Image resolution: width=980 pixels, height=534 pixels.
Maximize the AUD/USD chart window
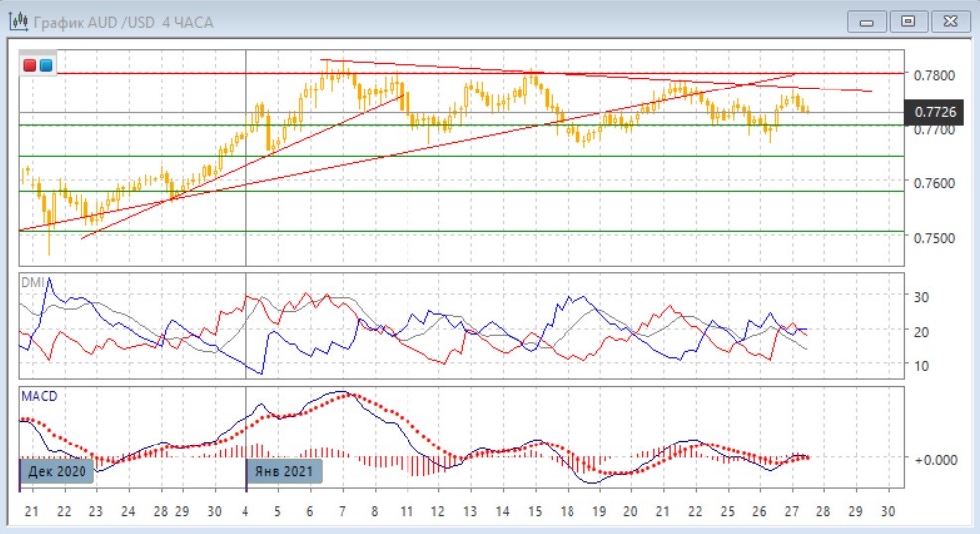pyautogui.click(x=907, y=21)
